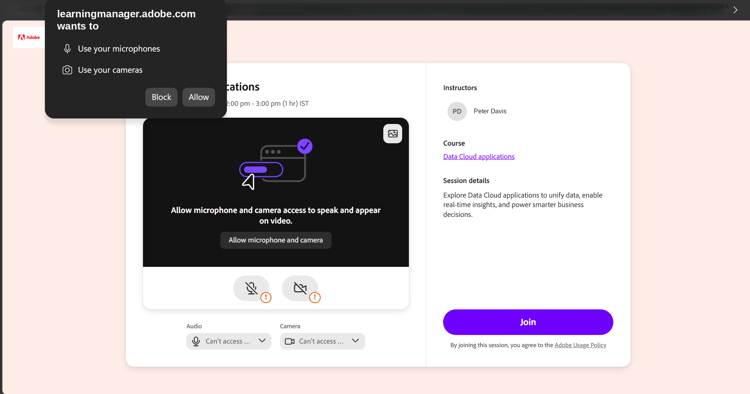Viewport: 750px width, 394px height.
Task: Click the PD instructor avatar
Action: (457, 111)
